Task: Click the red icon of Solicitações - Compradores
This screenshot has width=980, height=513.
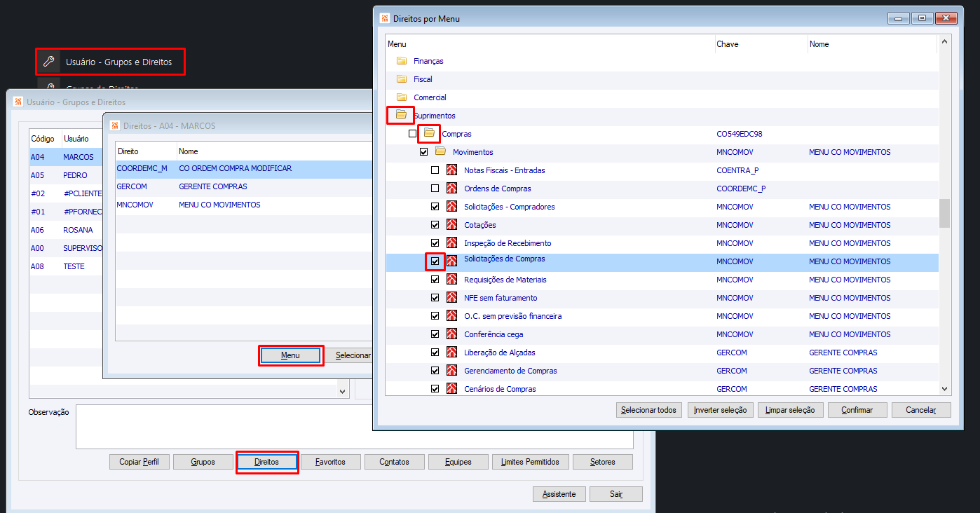Action: click(x=451, y=207)
